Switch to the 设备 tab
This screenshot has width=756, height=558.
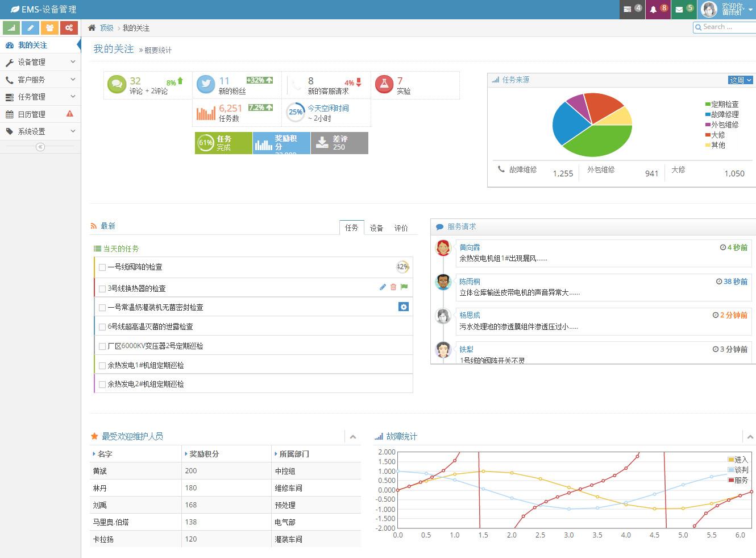pos(376,228)
